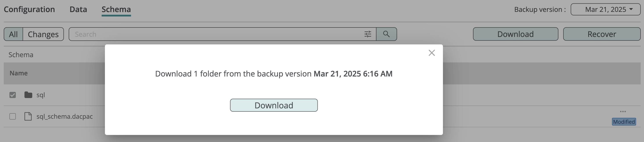Viewport: 644px width, 142px height.
Task: Click into the Search input field
Action: [x=215, y=34]
